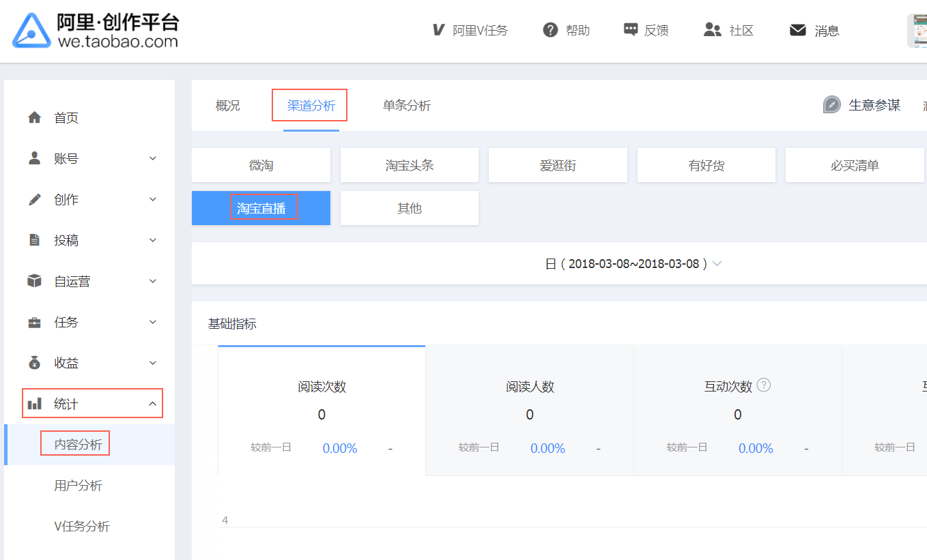Click the 任务 menu label
This screenshot has width=927, height=560.
[x=66, y=322]
